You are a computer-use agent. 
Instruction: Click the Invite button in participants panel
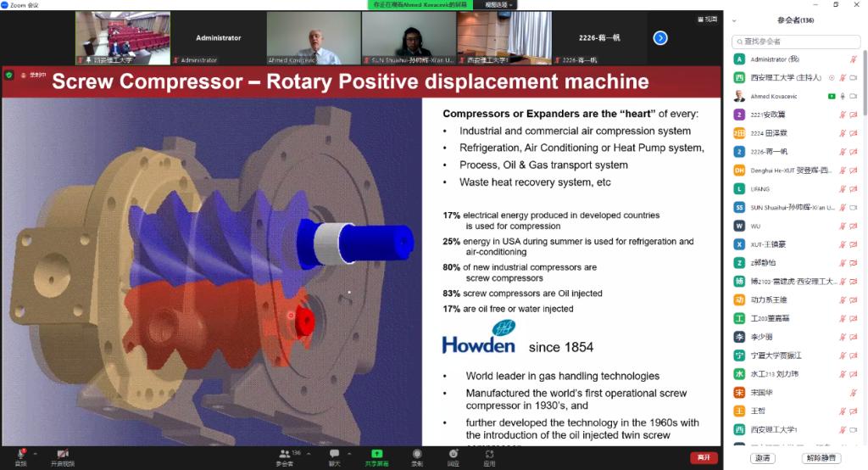[x=762, y=458]
